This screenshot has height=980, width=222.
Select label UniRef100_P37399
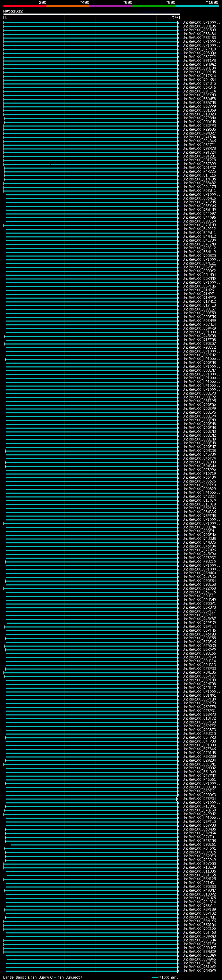click(199, 164)
